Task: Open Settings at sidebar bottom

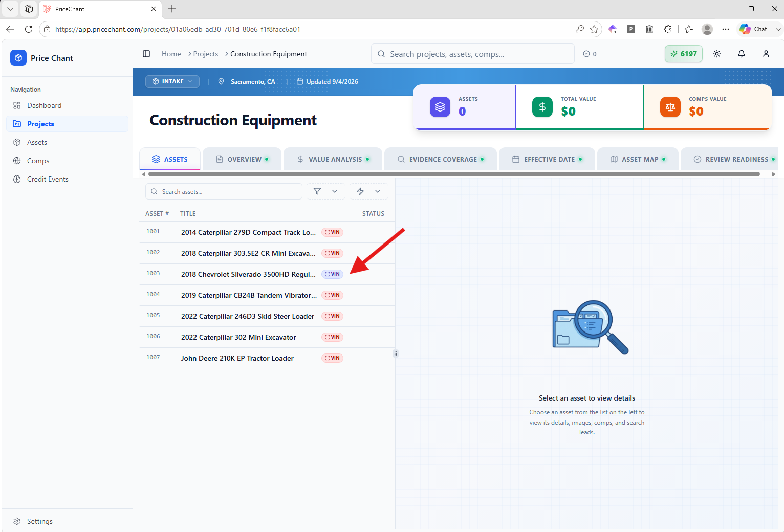Action: pos(68,521)
